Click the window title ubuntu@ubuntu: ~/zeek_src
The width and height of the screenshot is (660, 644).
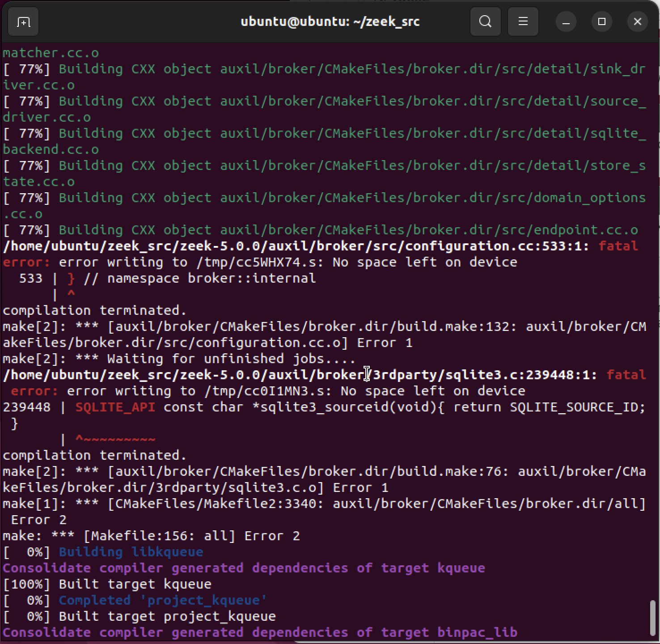coord(330,21)
